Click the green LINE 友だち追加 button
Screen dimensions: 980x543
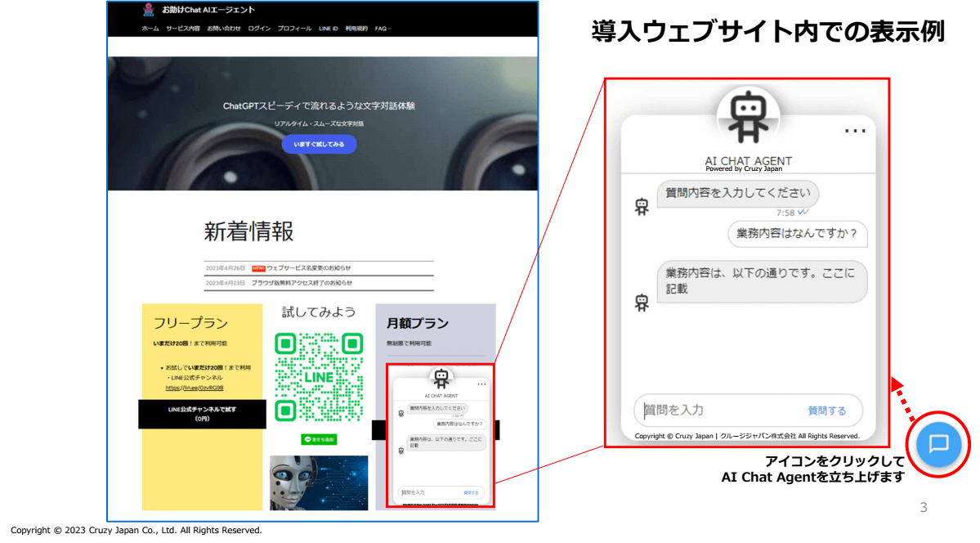[319, 440]
